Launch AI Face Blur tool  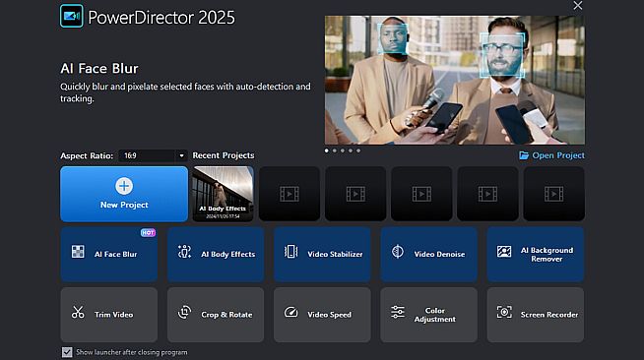point(109,254)
